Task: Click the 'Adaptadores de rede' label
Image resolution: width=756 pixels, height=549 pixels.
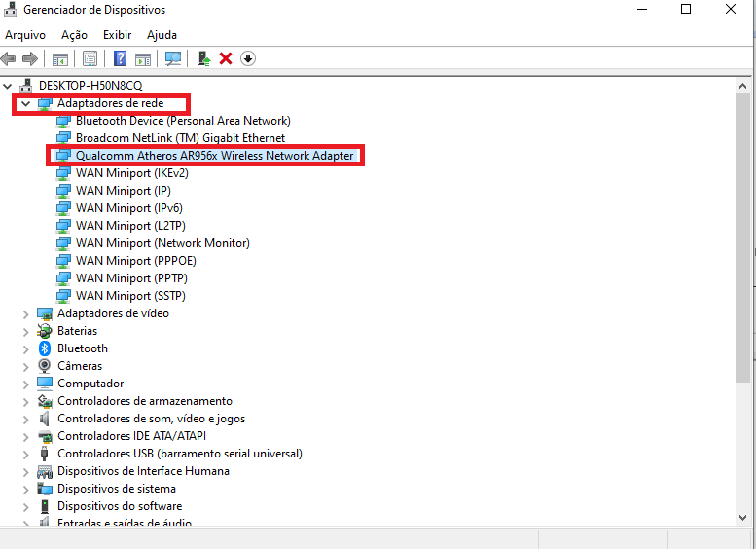Action: pos(110,103)
